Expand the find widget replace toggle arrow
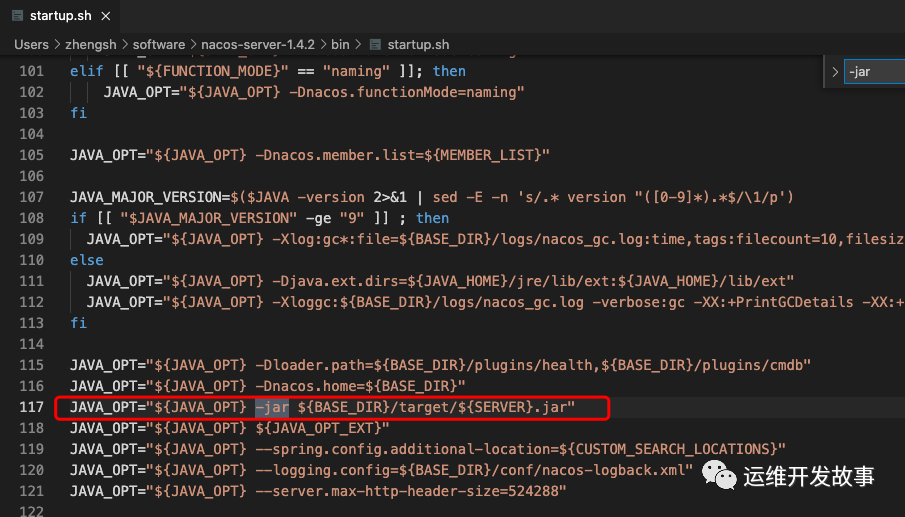 [835, 72]
